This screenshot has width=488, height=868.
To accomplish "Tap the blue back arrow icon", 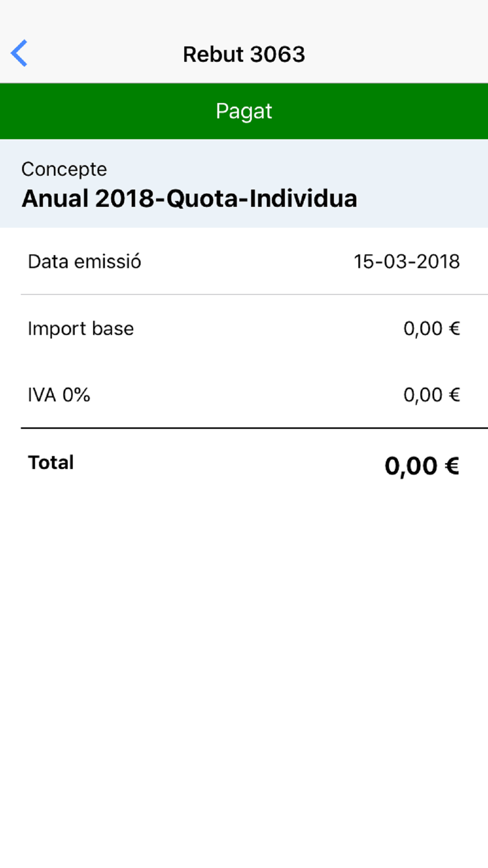I will tap(19, 53).
